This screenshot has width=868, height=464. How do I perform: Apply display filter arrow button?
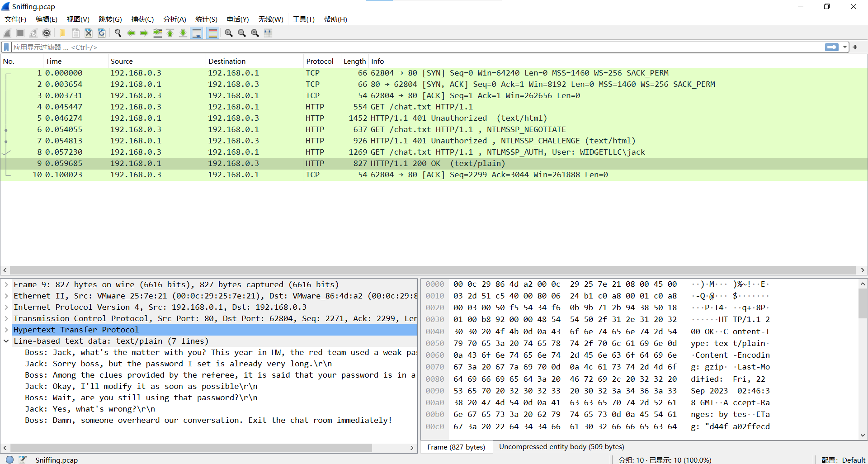(832, 47)
